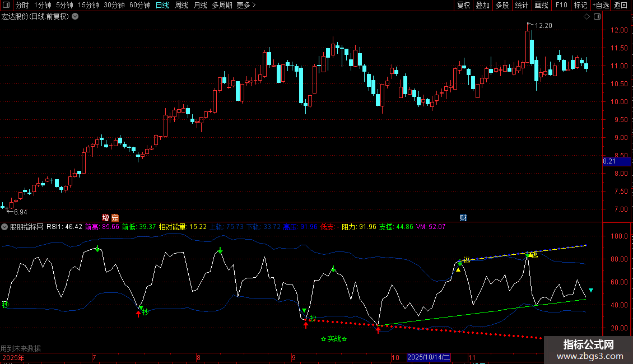Click the 6.94 low price label
The width and height of the screenshot is (633, 364).
[21, 212]
